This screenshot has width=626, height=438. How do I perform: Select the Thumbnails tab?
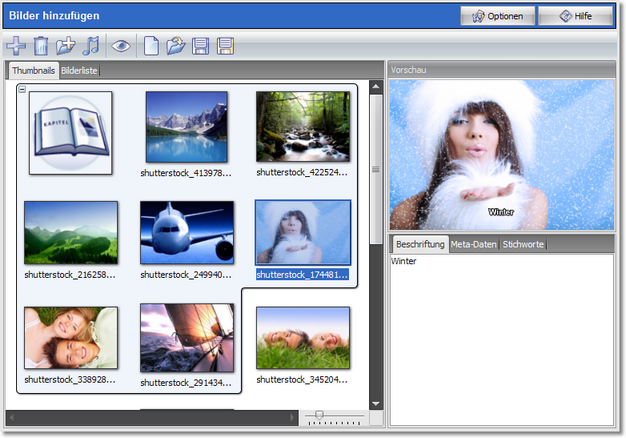click(x=33, y=71)
